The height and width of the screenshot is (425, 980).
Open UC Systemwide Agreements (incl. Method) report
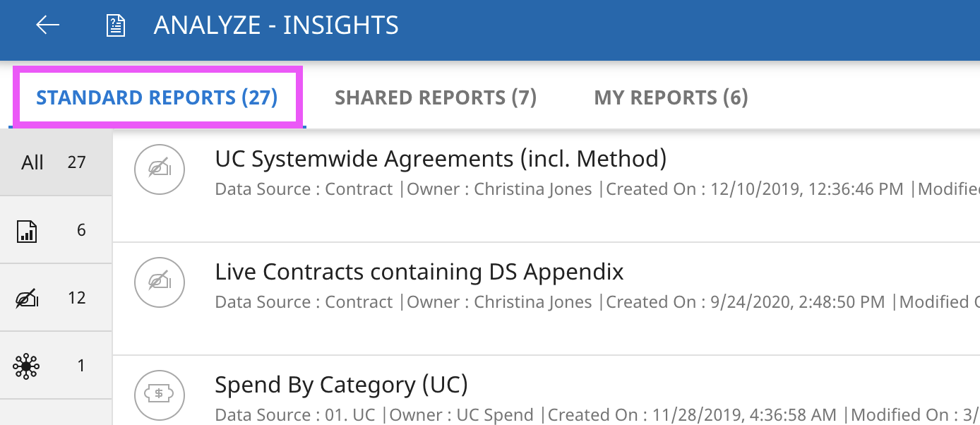[x=441, y=159]
